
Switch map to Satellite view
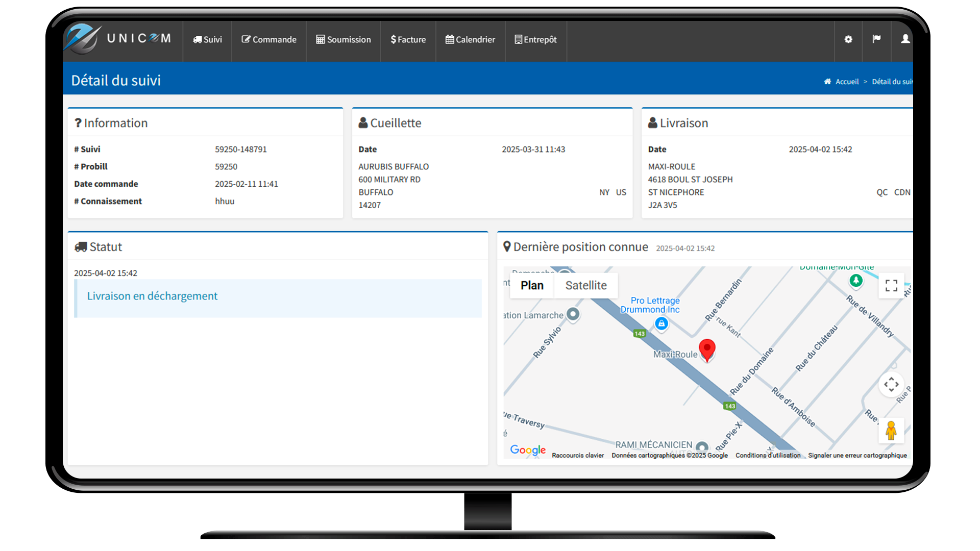coord(586,285)
